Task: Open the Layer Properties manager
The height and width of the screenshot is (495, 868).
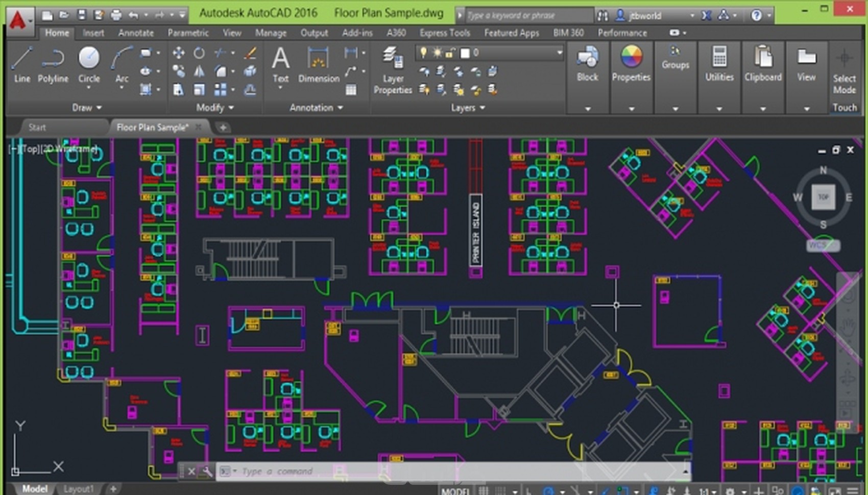Action: point(393,70)
